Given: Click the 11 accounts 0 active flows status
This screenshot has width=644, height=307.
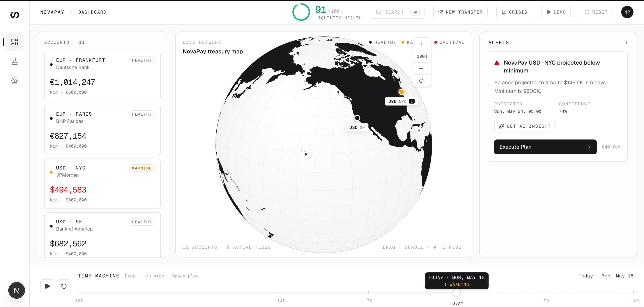Looking at the screenshot, I should point(226,247).
